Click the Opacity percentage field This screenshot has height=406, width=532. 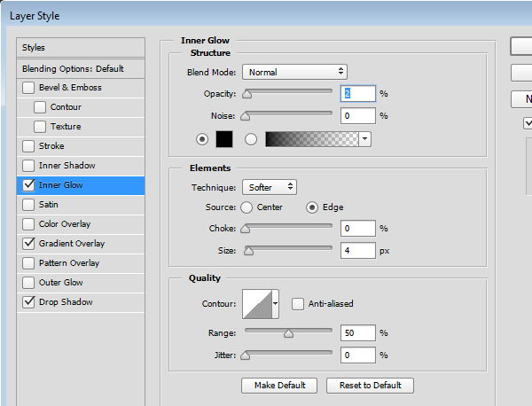[357, 93]
